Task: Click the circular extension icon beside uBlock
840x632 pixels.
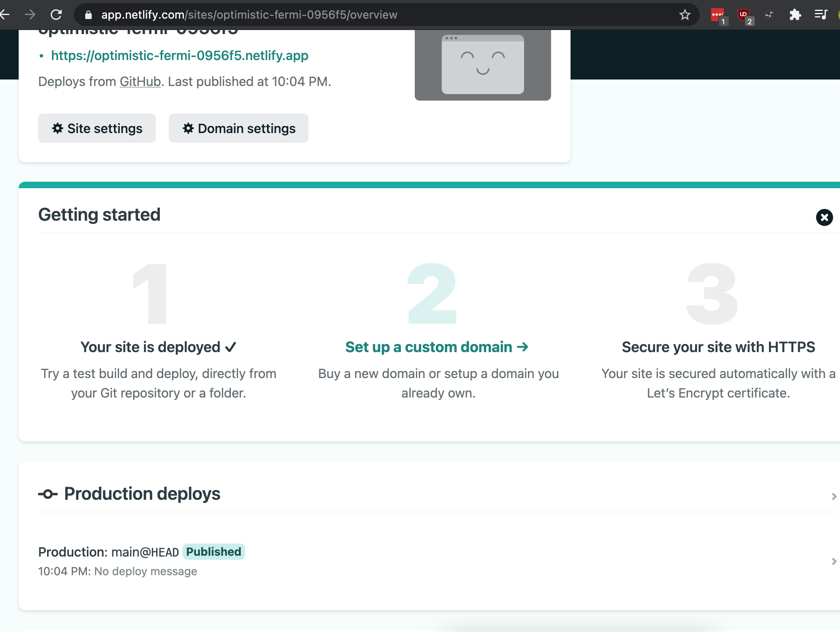Action: [x=769, y=15]
